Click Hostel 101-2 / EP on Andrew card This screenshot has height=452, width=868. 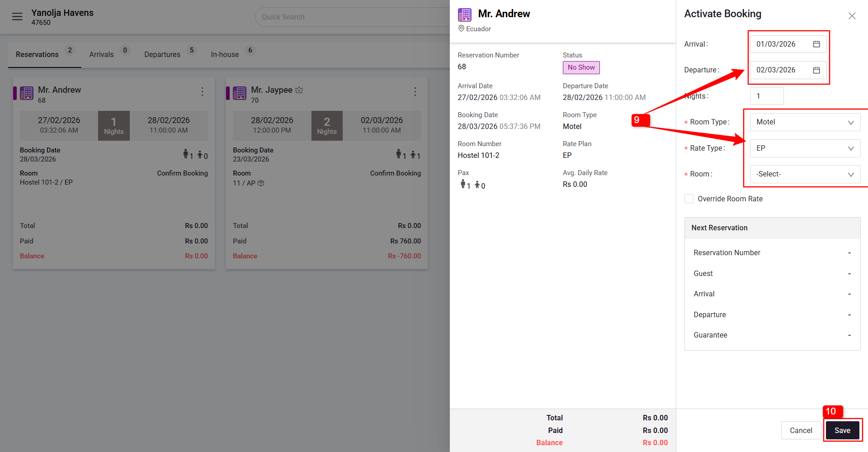pyautogui.click(x=46, y=182)
